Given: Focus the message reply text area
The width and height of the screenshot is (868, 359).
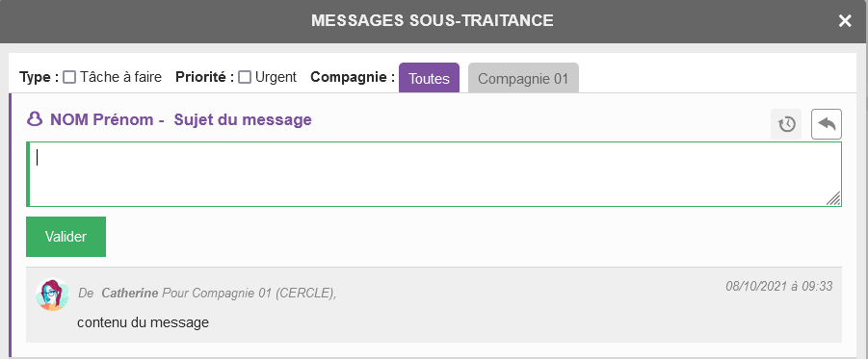Looking at the screenshot, I should (x=434, y=174).
